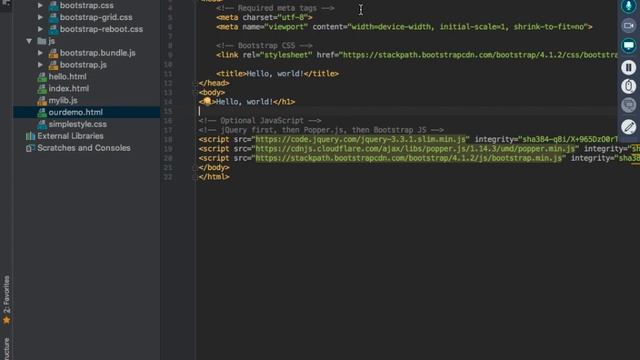The height and width of the screenshot is (360, 640).
Task: Click the closing html tag
Action: point(214,177)
